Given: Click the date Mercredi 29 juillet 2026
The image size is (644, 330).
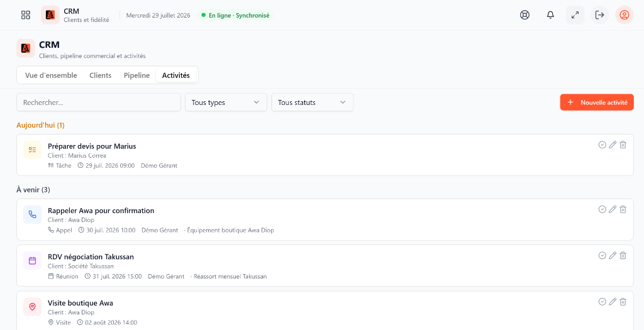Looking at the screenshot, I should (158, 15).
